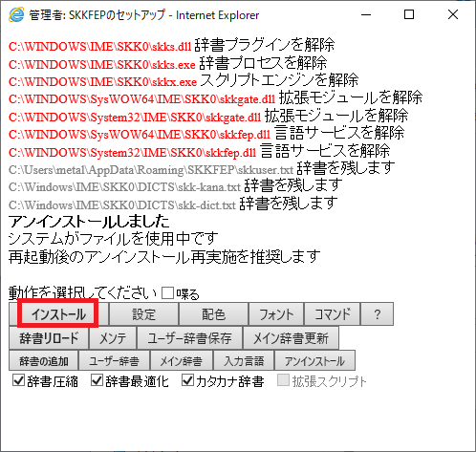
Task: Click the Internet Explorer title bar icon
Action: (16, 14)
